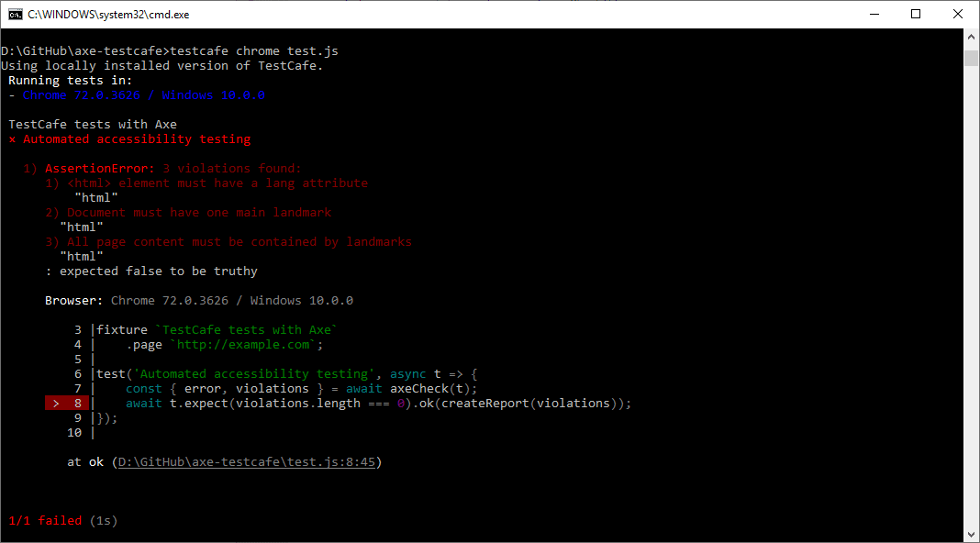Click the blue 'Chrome 72.0.3626 / Windows 10.0.0' text
980x543 pixels.
coord(144,95)
